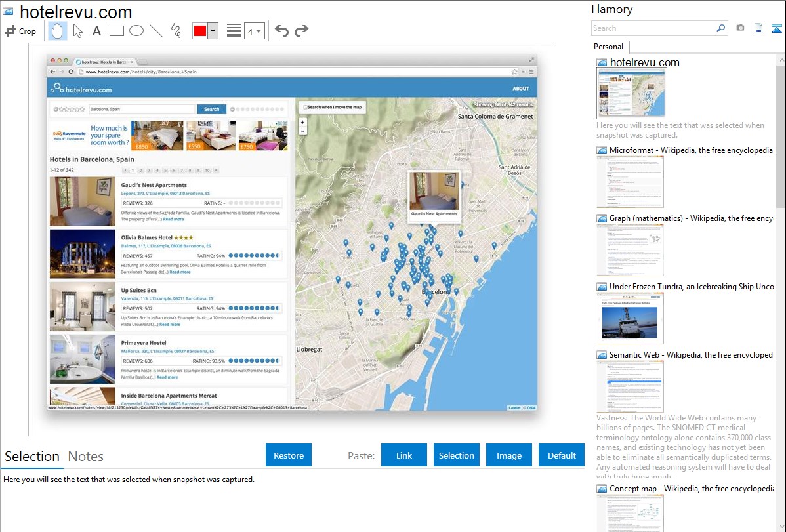Image resolution: width=786 pixels, height=532 pixels.
Task: Pick the rectangle drawing tool
Action: [116, 31]
